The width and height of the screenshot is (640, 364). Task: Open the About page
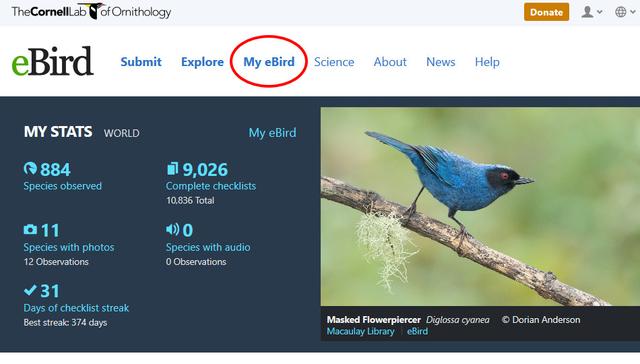pos(390,62)
